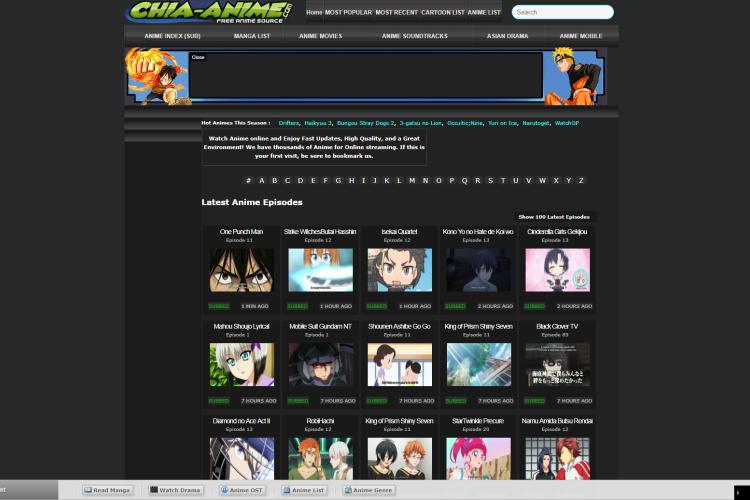Click the RobiHachi title text
This screenshot has height=500, width=750.
coord(320,421)
